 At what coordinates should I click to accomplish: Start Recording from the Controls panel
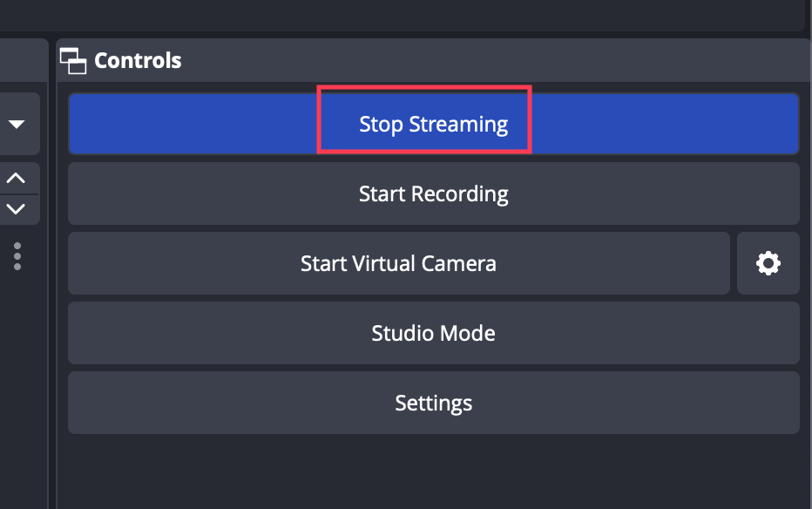433,193
